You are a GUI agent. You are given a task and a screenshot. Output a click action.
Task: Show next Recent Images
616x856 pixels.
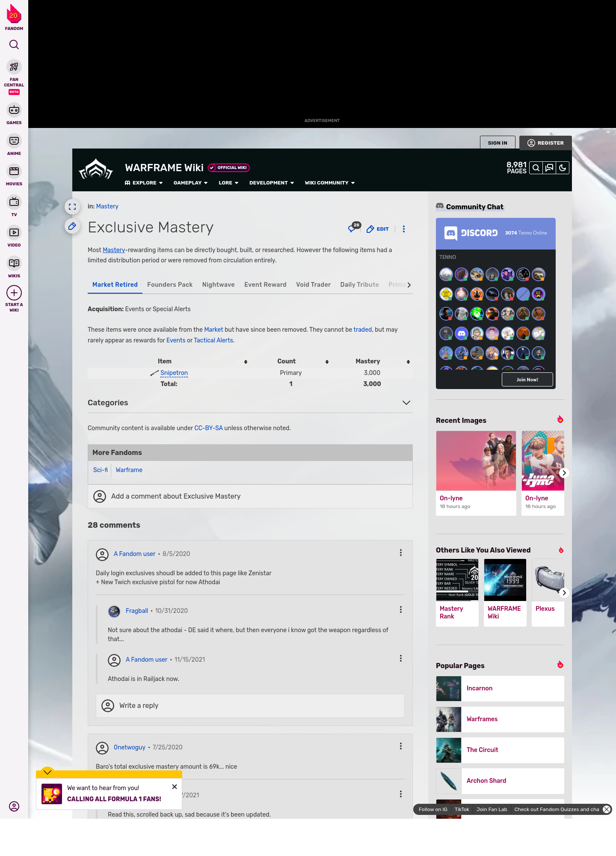point(564,473)
